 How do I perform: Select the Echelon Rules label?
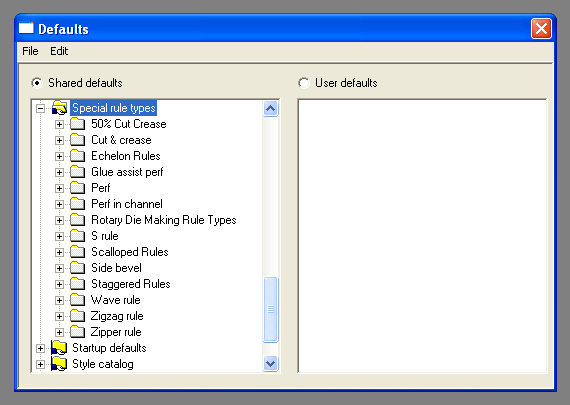[126, 156]
